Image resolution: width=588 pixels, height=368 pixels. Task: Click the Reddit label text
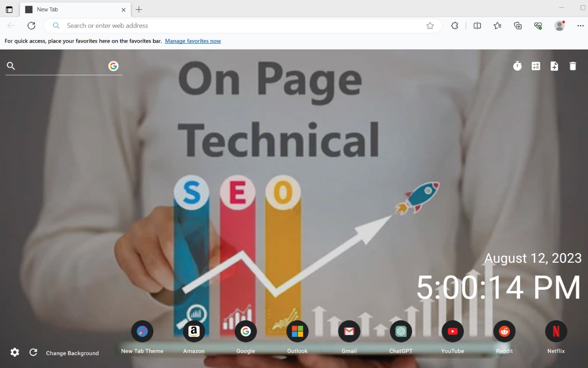[504, 351]
